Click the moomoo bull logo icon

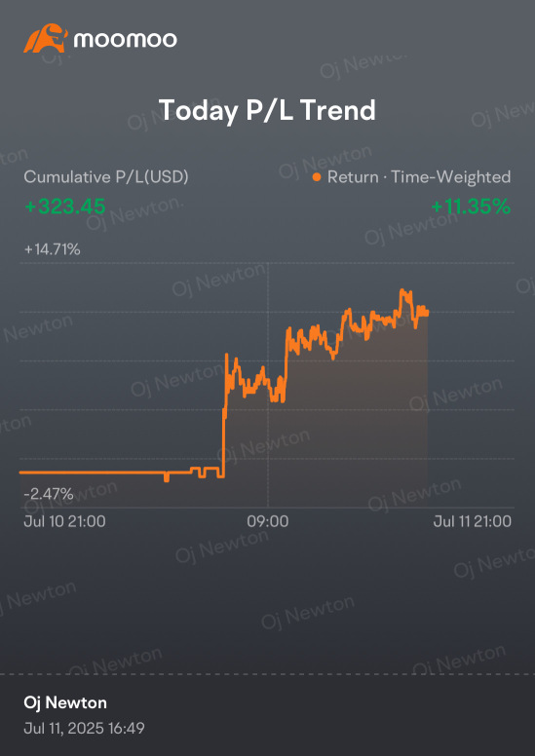point(45,38)
